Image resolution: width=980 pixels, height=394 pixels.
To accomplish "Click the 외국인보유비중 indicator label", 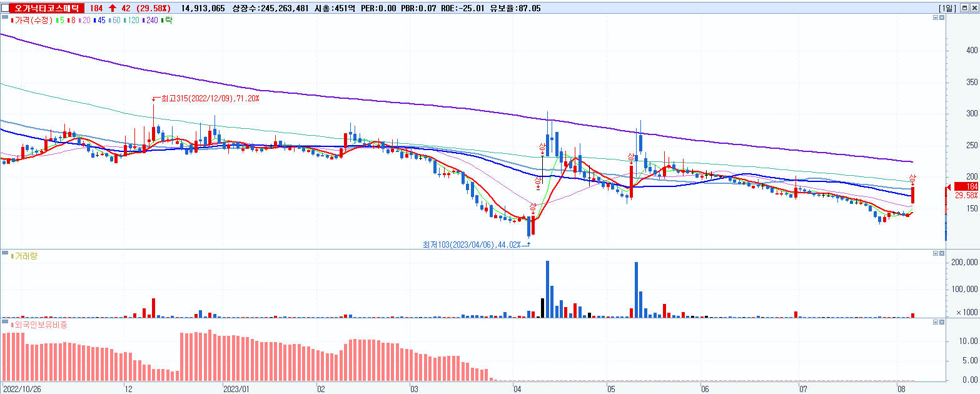I will coord(39,324).
